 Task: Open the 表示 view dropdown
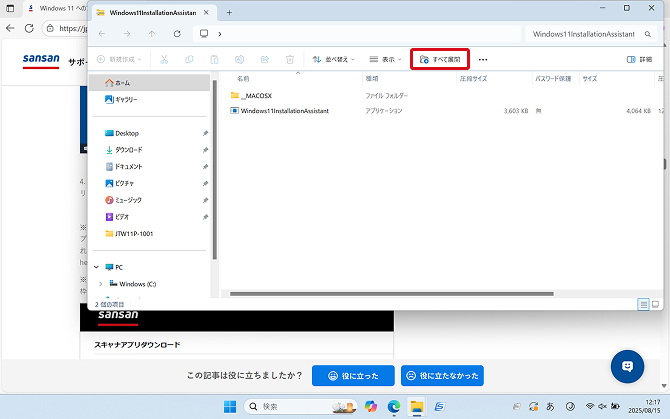click(x=385, y=59)
